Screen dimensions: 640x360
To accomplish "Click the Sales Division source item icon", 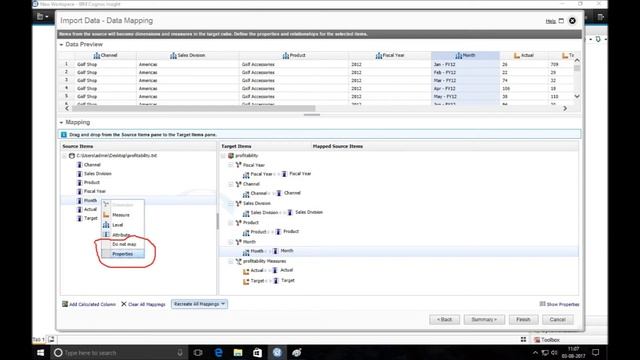I will click(80, 174).
